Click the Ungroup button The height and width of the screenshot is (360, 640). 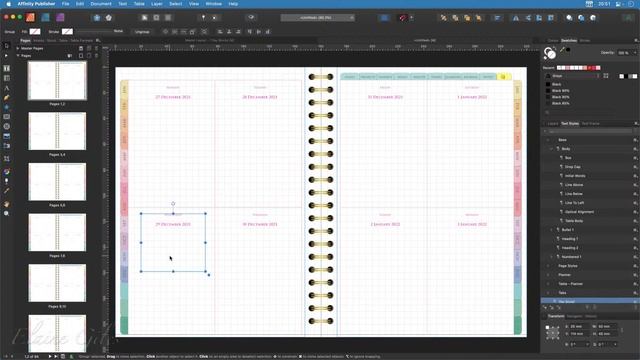pyautogui.click(x=142, y=31)
